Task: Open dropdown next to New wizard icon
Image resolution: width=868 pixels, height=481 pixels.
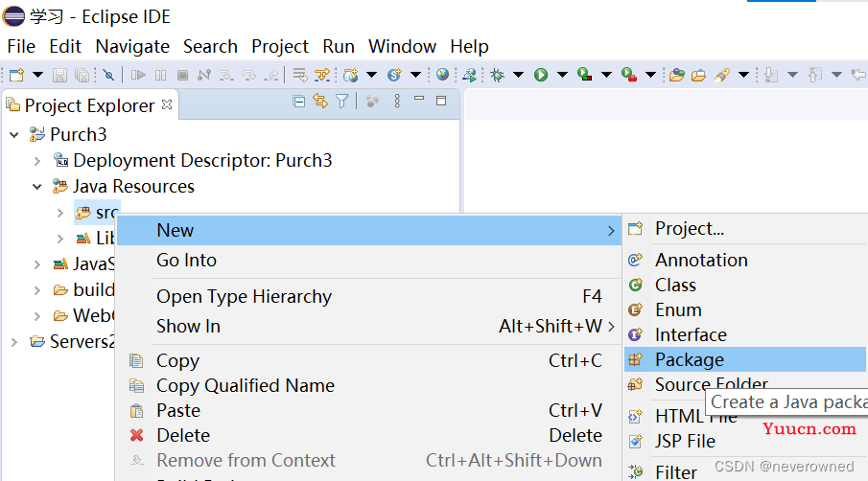Action: pos(37,75)
